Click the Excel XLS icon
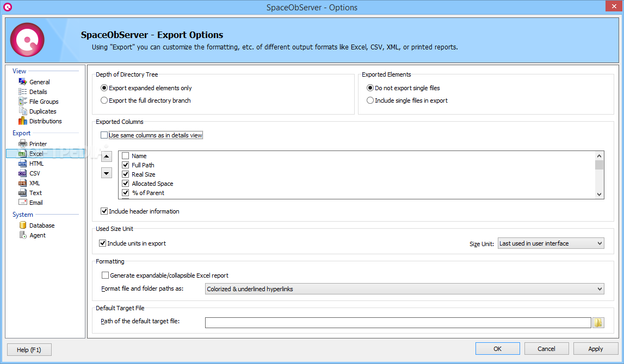The image size is (624, 364). [22, 154]
